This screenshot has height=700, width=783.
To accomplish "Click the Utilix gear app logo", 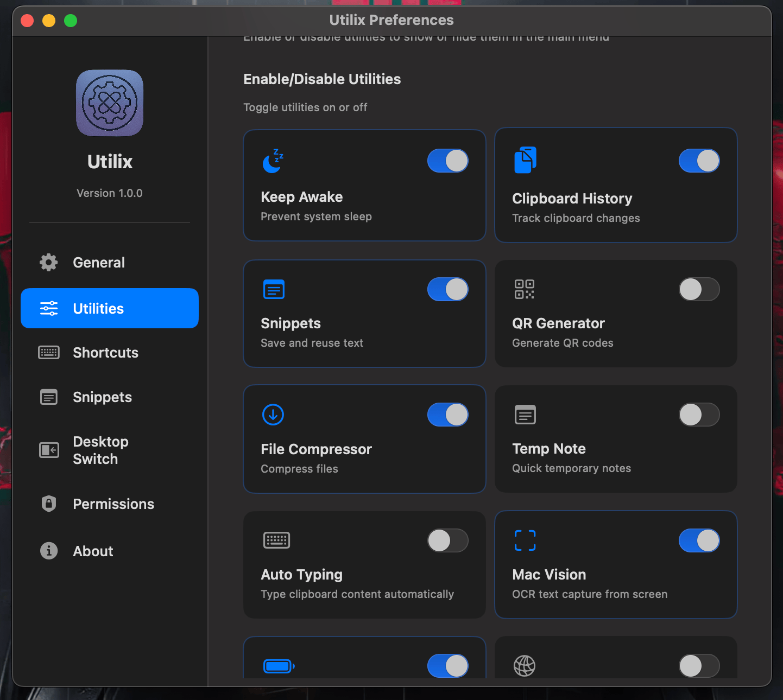I will [x=110, y=103].
